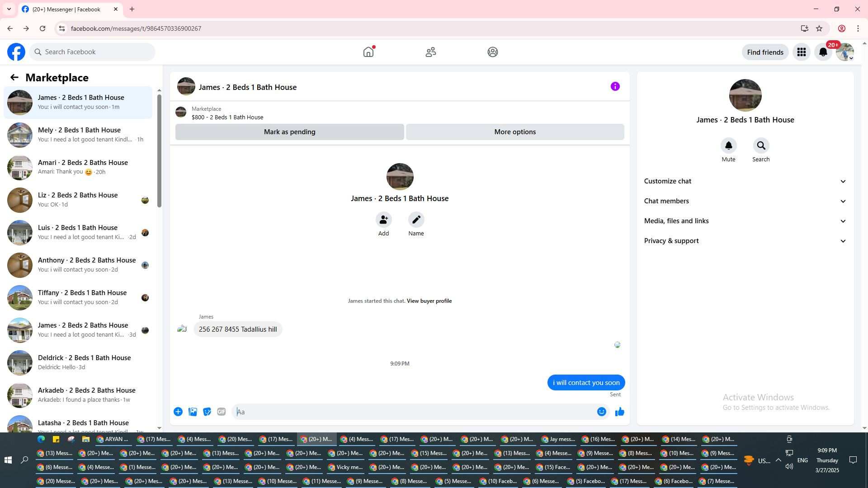Click the Find friends button
868x488 pixels.
pyautogui.click(x=765, y=52)
